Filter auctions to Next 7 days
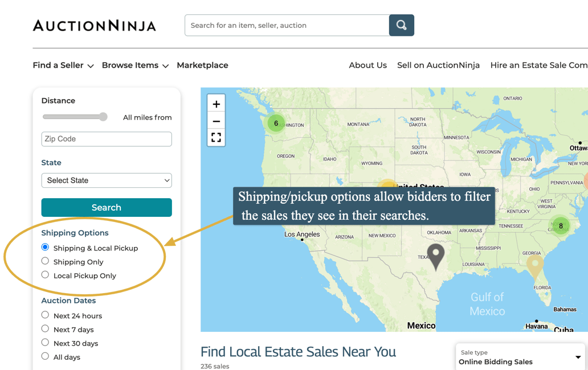 click(45, 329)
